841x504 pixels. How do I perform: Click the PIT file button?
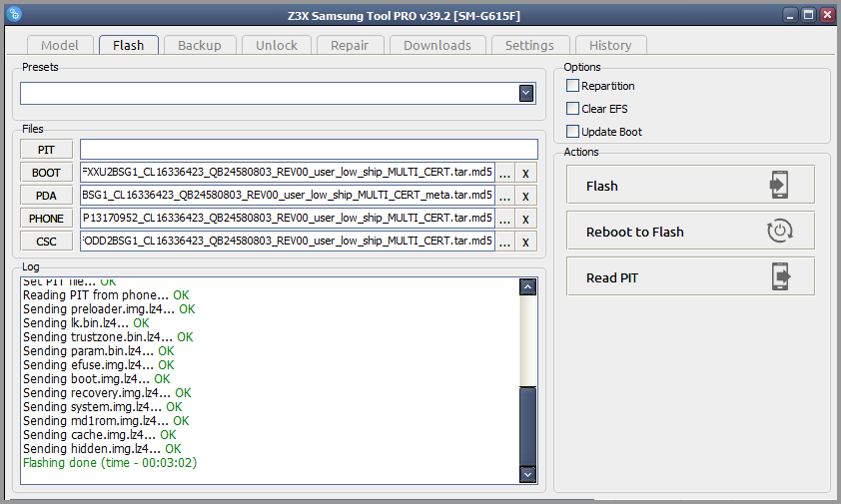[x=47, y=150]
